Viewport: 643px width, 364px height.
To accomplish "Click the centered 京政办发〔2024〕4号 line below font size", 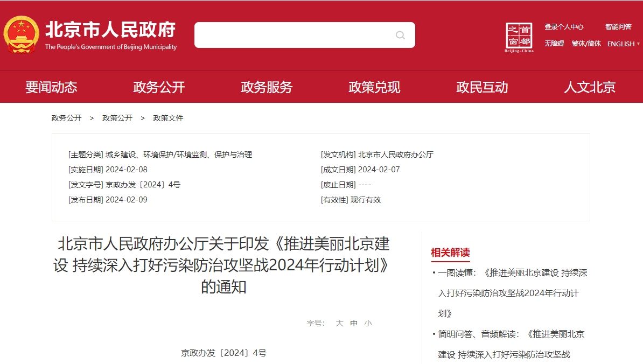I will pos(223,353).
